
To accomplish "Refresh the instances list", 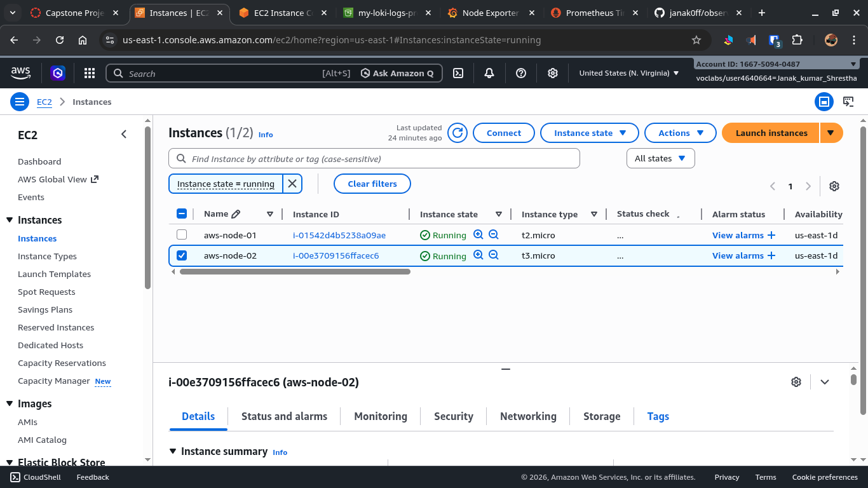I will pos(457,133).
